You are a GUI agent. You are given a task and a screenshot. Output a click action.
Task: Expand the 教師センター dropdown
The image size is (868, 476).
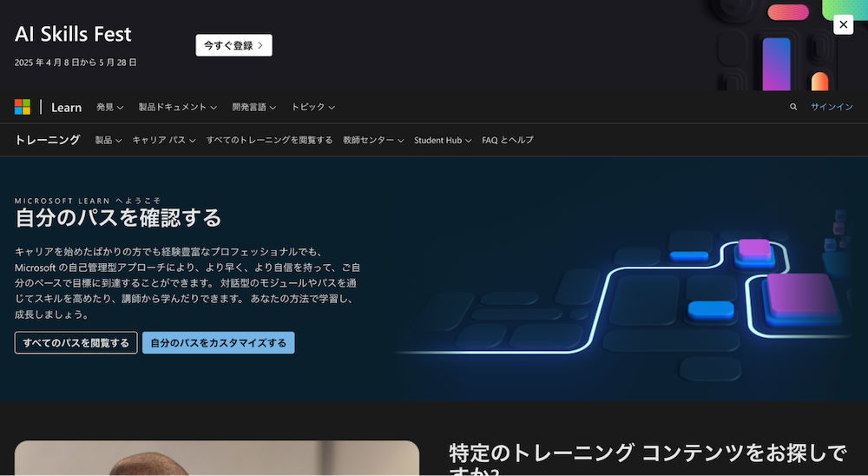click(373, 140)
